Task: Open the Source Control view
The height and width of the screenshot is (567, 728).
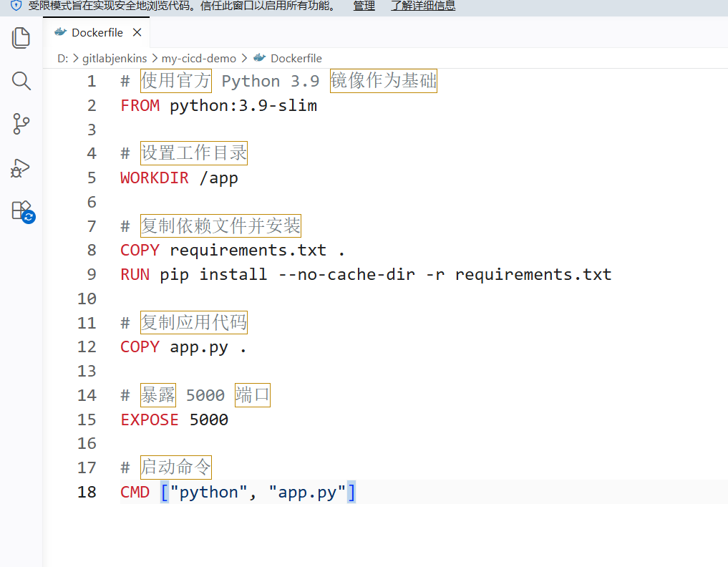Action: coord(21,124)
